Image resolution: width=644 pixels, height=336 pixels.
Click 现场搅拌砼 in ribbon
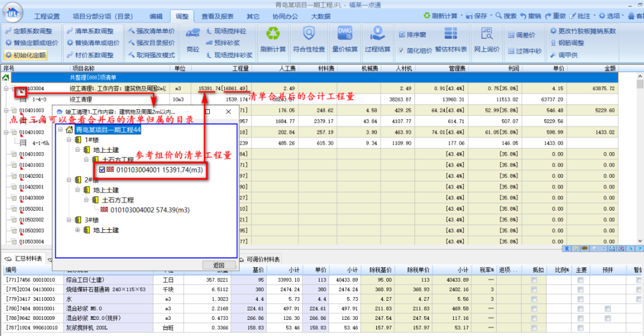[x=226, y=31]
